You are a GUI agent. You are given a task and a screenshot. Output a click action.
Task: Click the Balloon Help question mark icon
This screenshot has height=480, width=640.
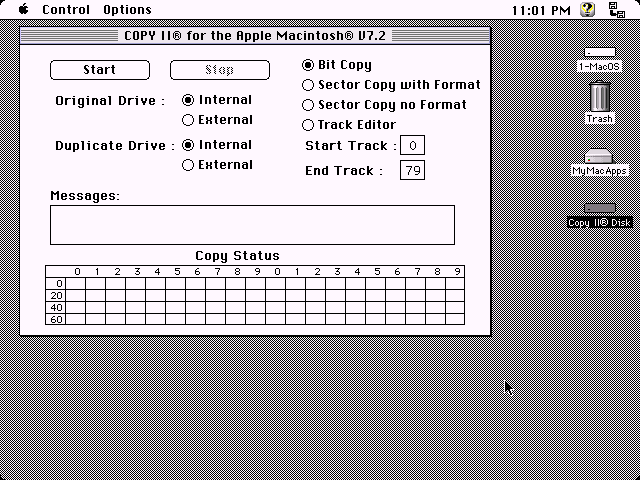[x=587, y=9]
